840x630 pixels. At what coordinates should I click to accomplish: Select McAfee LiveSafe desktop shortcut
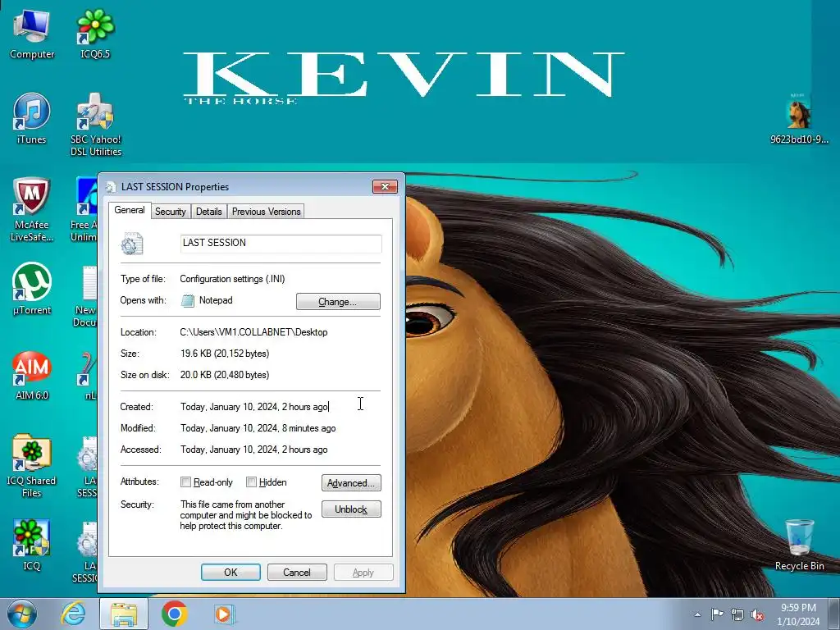pos(32,210)
